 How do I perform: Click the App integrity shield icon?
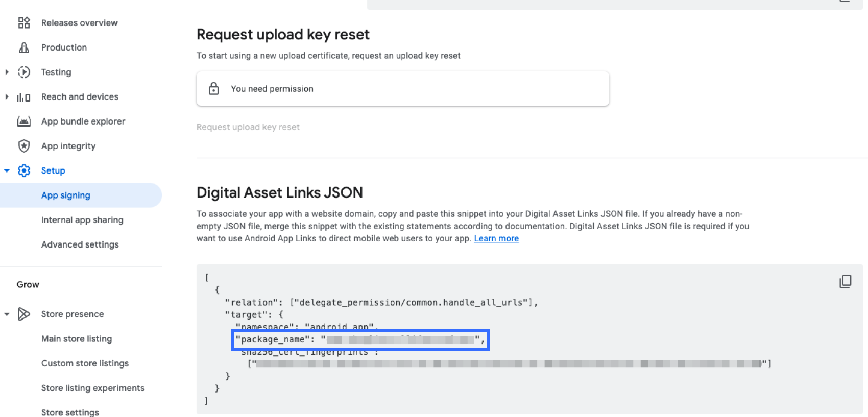24,146
